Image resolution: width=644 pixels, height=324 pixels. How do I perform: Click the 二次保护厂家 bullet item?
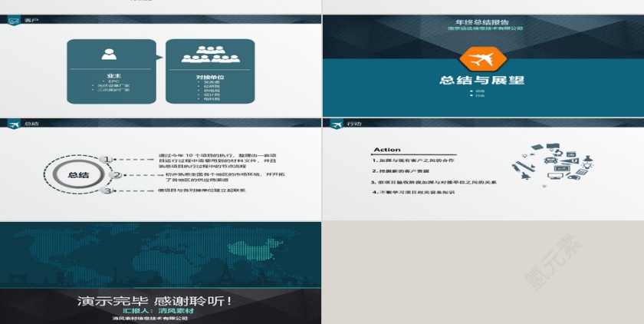pyautogui.click(x=113, y=90)
